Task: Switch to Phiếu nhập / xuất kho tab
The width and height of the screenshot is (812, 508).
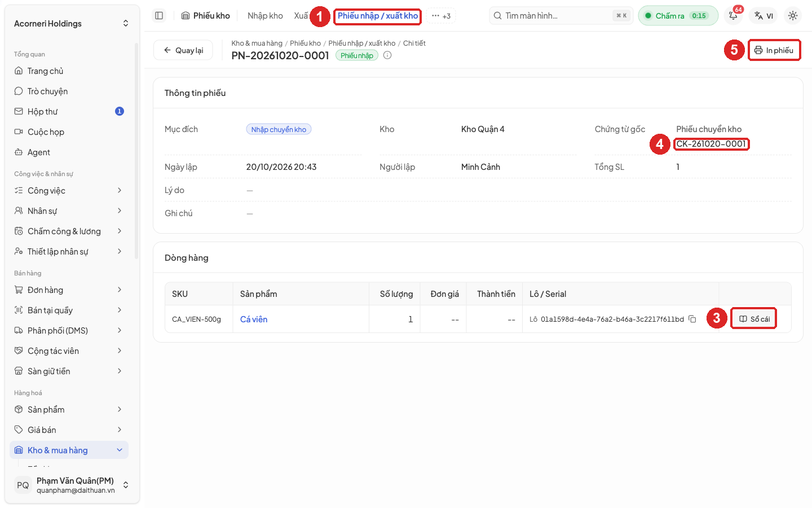Action: [x=378, y=16]
